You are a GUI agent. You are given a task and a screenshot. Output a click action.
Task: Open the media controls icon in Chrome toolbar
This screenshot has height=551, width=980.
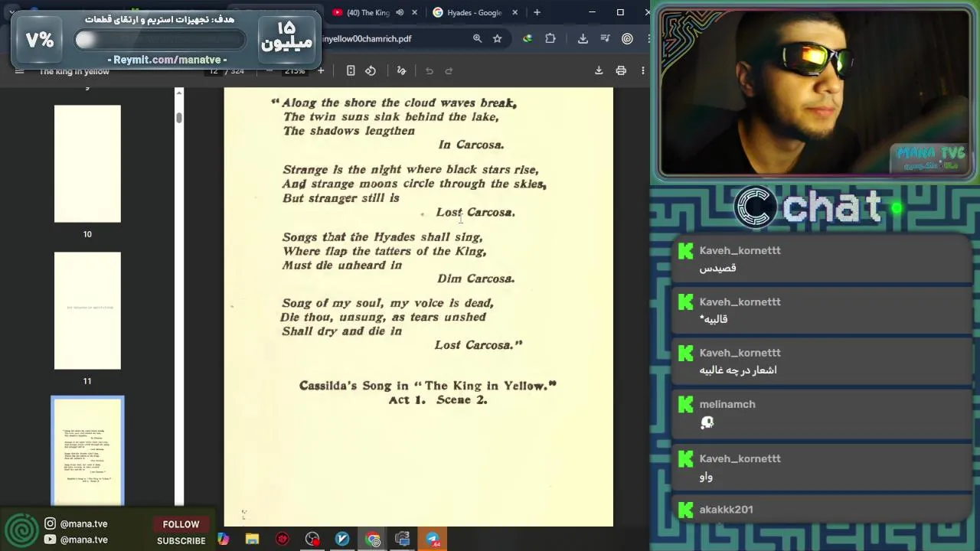tap(605, 38)
